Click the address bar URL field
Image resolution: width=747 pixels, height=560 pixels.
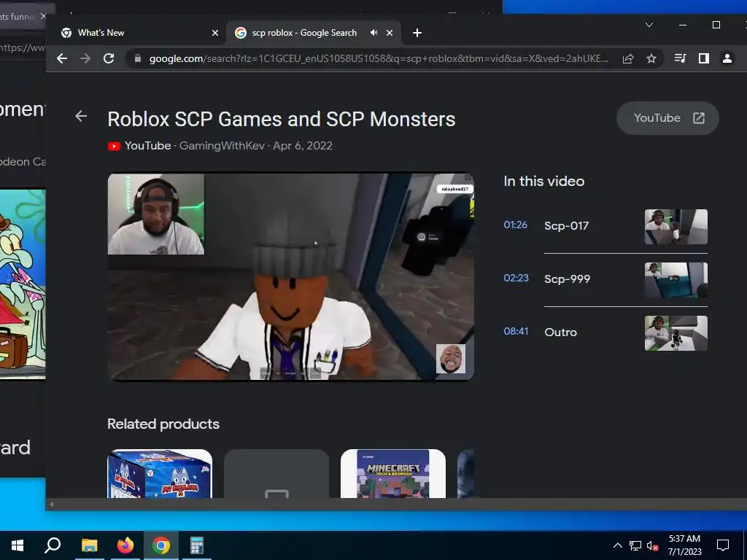tap(379, 58)
